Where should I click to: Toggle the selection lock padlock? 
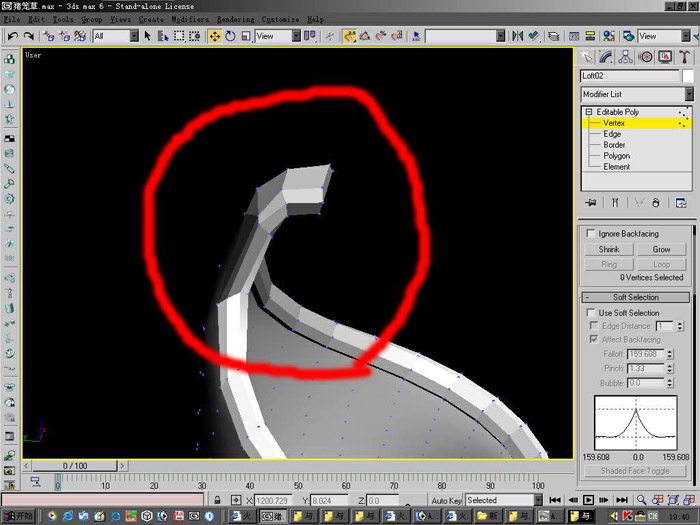tap(217, 500)
